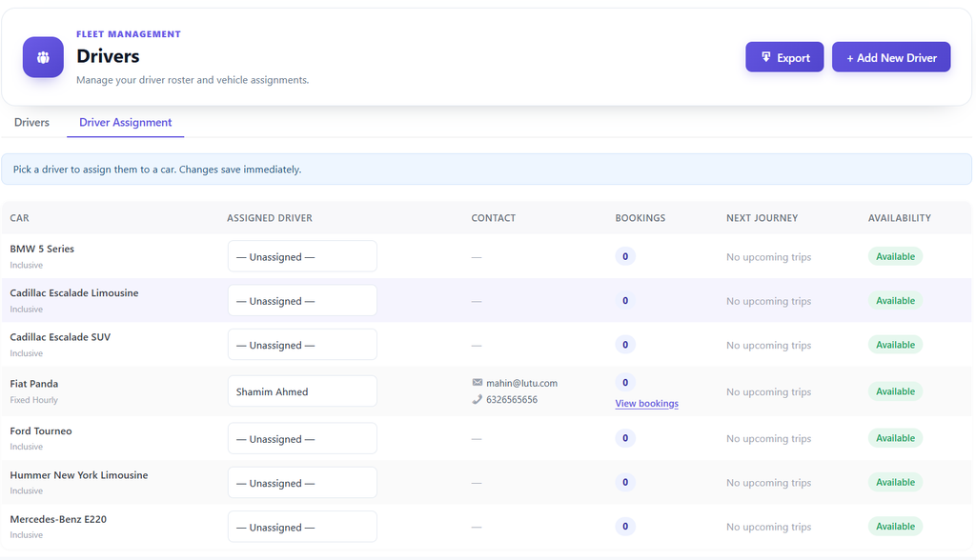Select the Driver Assignment tab
976x560 pixels.
pos(125,123)
